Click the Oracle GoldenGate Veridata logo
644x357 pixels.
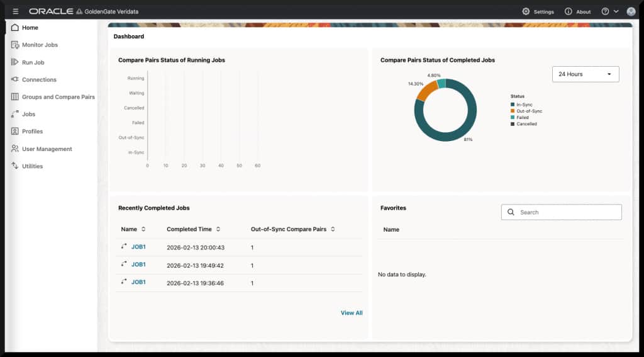tap(84, 11)
